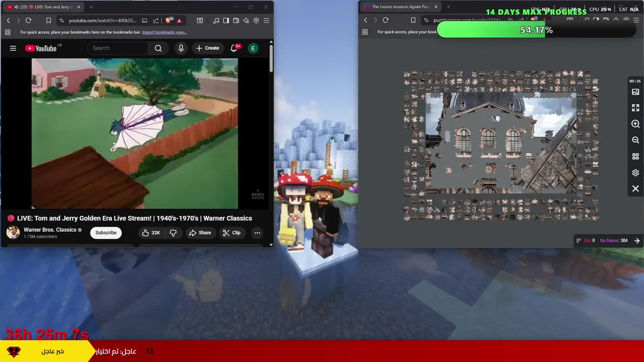Open the account avatar E menu
The height and width of the screenshot is (362, 644).
point(253,48)
